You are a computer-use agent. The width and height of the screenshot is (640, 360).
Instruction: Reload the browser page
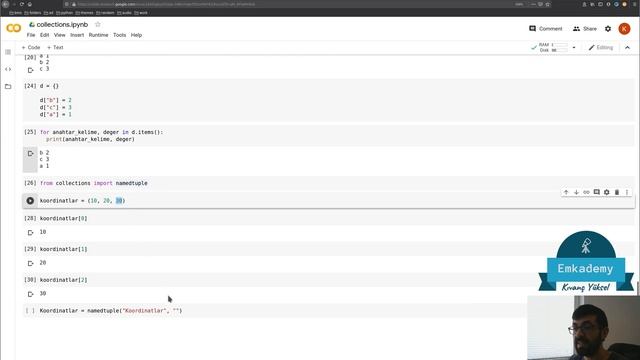[22, 4]
